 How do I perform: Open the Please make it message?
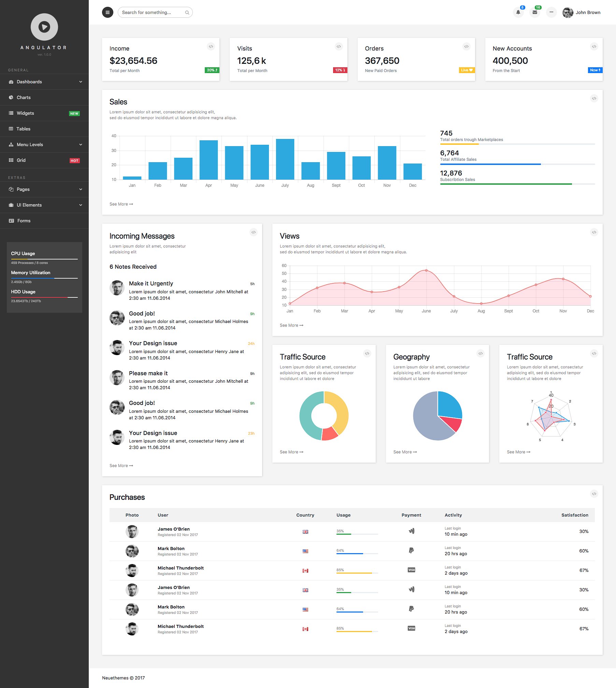(182, 380)
